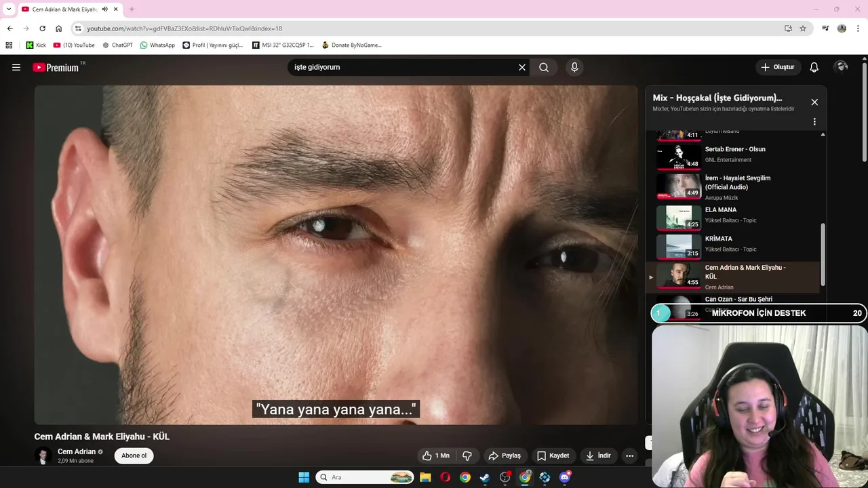Share the video via Paylaş button
Viewport: 868px width, 488px height.
point(505,455)
